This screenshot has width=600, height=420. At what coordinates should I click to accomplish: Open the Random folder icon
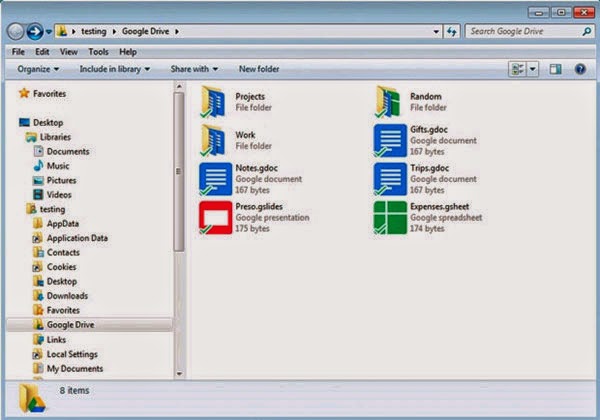pyautogui.click(x=388, y=102)
